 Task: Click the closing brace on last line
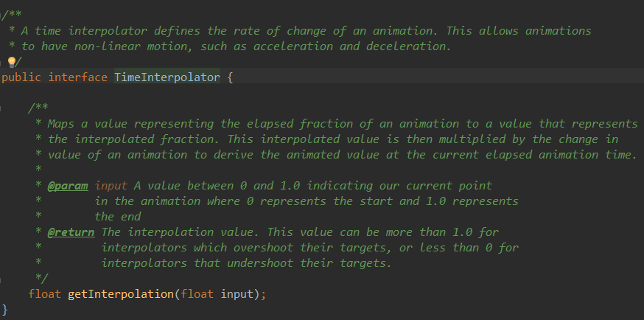(4, 308)
